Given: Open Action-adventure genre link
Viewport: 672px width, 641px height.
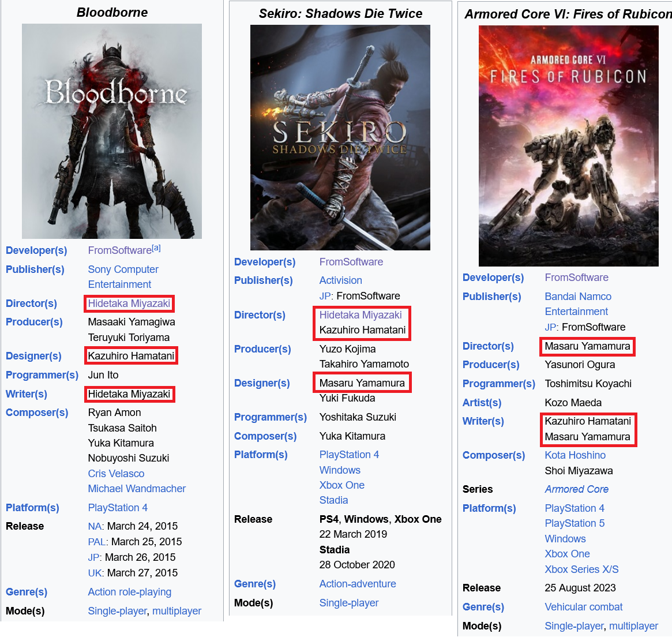Looking at the screenshot, I should tap(358, 584).
